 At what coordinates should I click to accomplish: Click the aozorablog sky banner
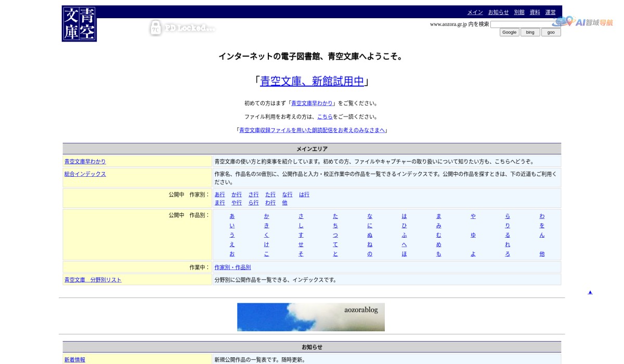[310, 317]
